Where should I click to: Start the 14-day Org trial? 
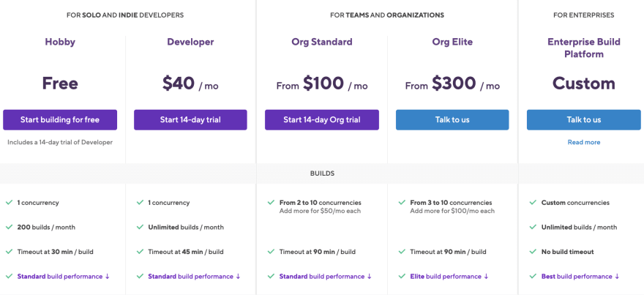click(321, 120)
